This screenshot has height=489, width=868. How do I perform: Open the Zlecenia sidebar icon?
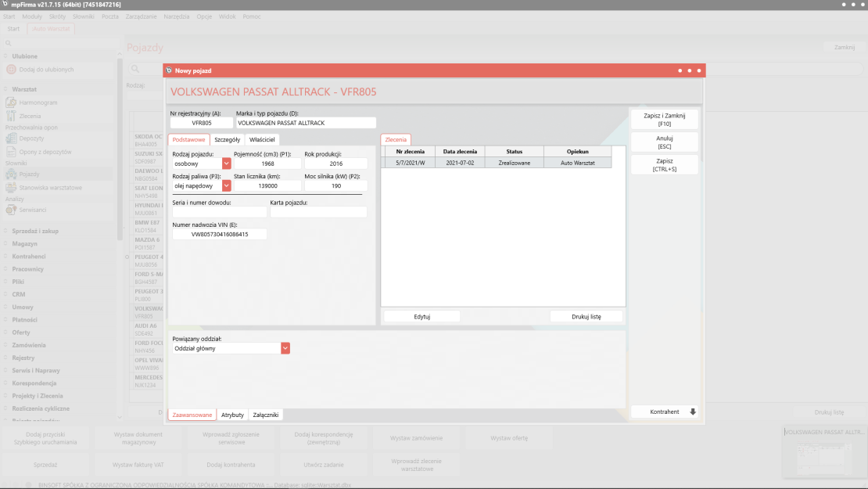[11, 116]
